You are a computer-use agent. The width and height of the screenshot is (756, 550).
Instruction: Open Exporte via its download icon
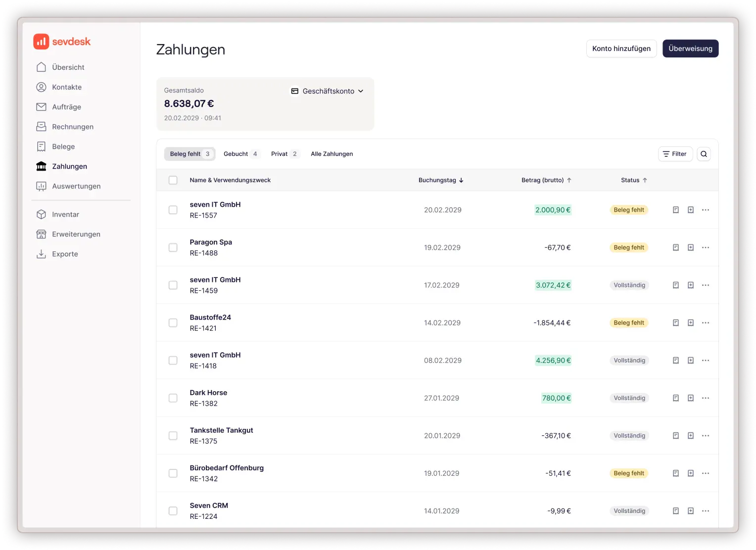(x=42, y=254)
